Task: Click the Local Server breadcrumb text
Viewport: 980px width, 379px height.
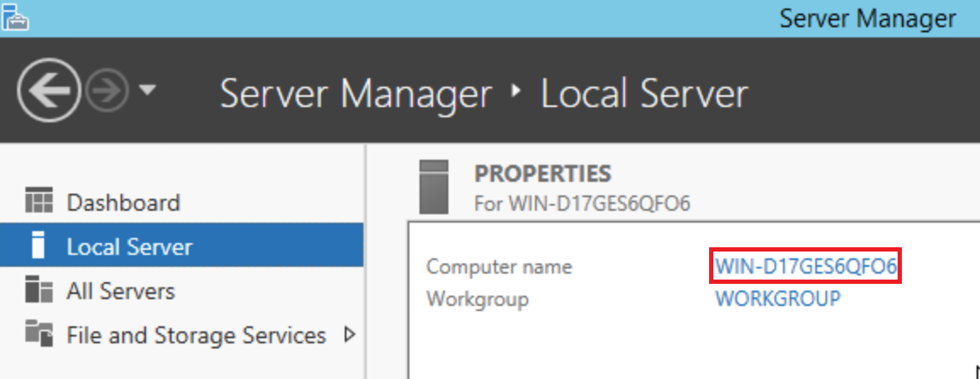Action: coord(645,93)
